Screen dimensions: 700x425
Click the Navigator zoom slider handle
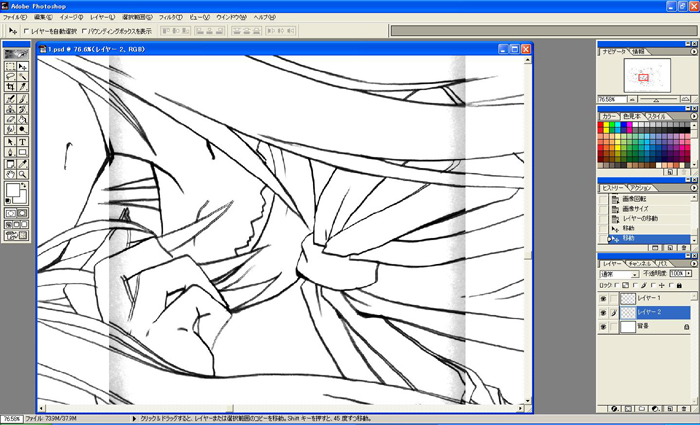click(x=656, y=100)
